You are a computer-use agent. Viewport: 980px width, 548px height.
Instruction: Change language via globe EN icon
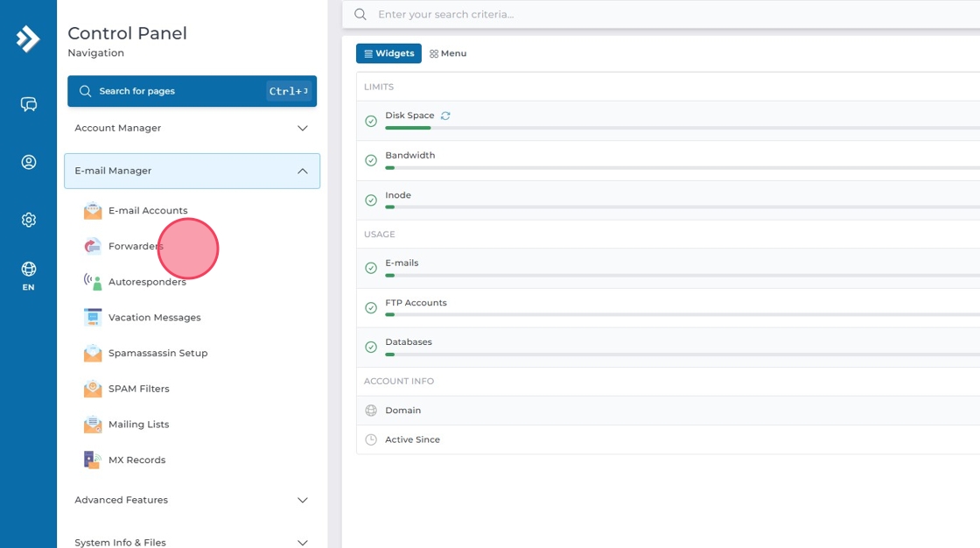coord(29,275)
